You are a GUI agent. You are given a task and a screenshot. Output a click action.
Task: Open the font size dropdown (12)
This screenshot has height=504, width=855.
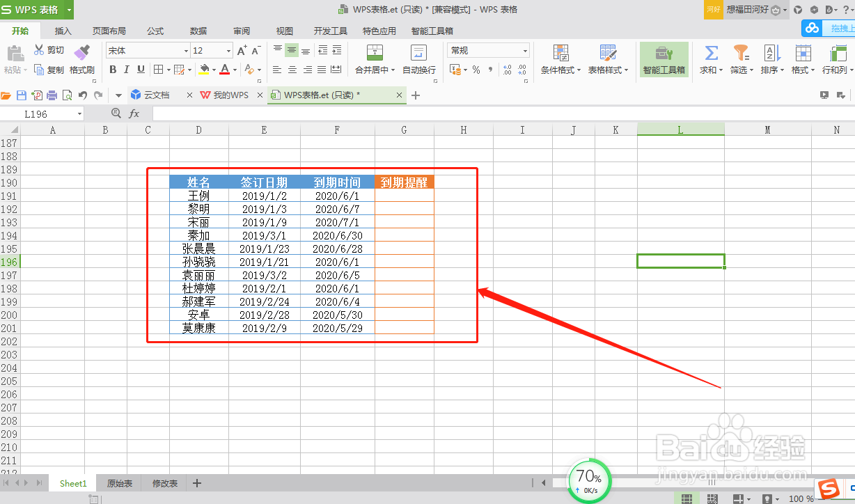[228, 51]
